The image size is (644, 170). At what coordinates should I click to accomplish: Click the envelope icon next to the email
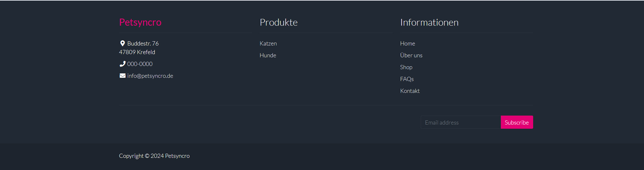click(x=122, y=76)
